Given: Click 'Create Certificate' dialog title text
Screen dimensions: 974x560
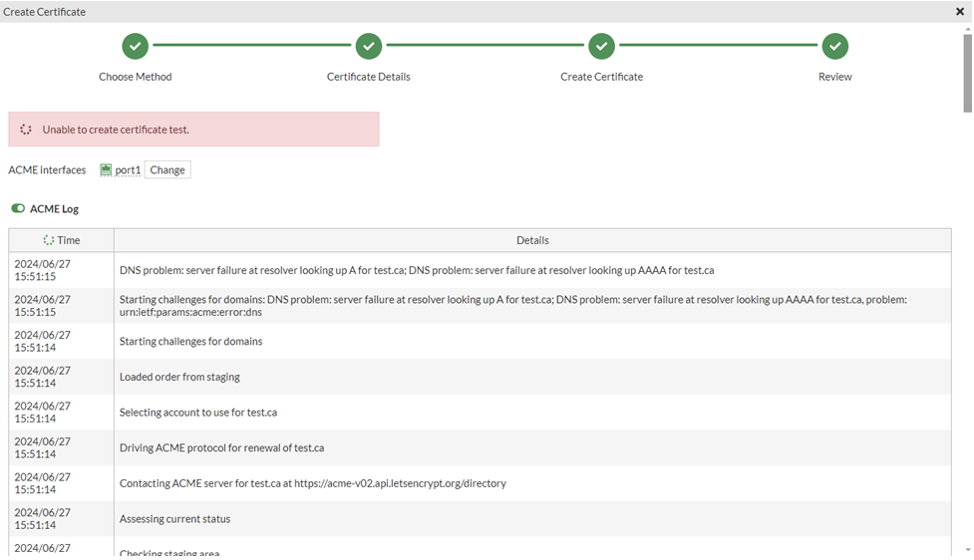Looking at the screenshot, I should point(44,12).
